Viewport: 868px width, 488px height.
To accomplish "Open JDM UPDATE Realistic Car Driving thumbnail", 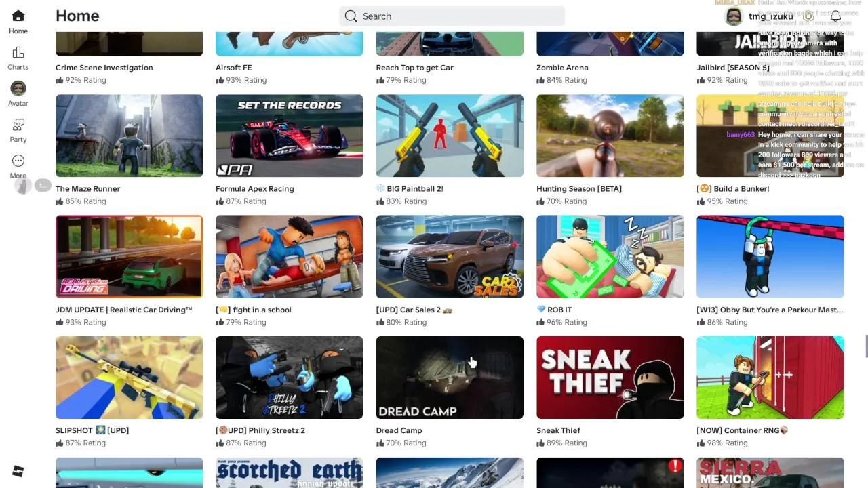I will click(129, 256).
